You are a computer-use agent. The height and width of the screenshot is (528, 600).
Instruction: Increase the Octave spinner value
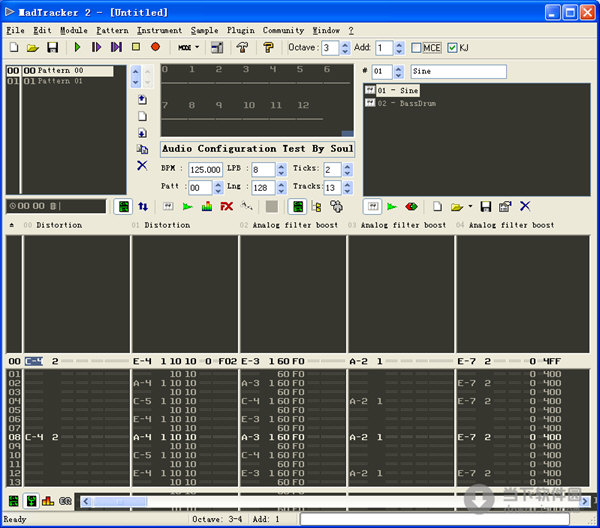(345, 44)
